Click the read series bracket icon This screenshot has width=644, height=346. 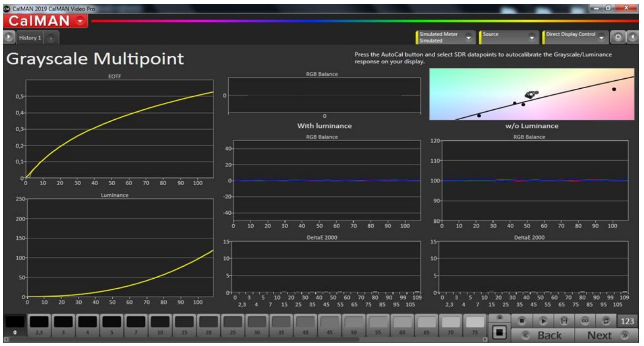pyautogui.click(x=563, y=321)
